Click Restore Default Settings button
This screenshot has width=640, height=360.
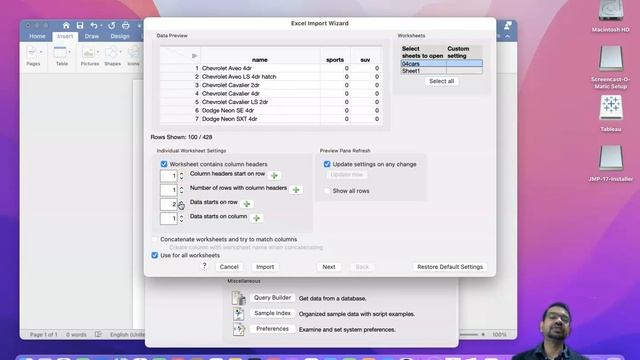click(x=450, y=267)
